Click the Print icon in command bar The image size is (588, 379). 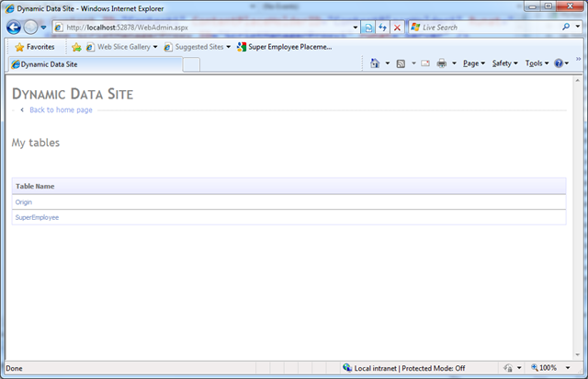pos(442,63)
